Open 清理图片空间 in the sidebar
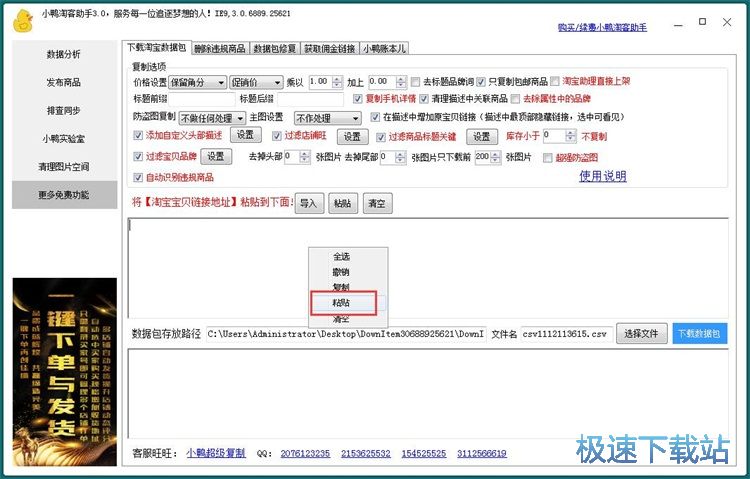Viewport: 750px width, 479px height. click(64, 167)
